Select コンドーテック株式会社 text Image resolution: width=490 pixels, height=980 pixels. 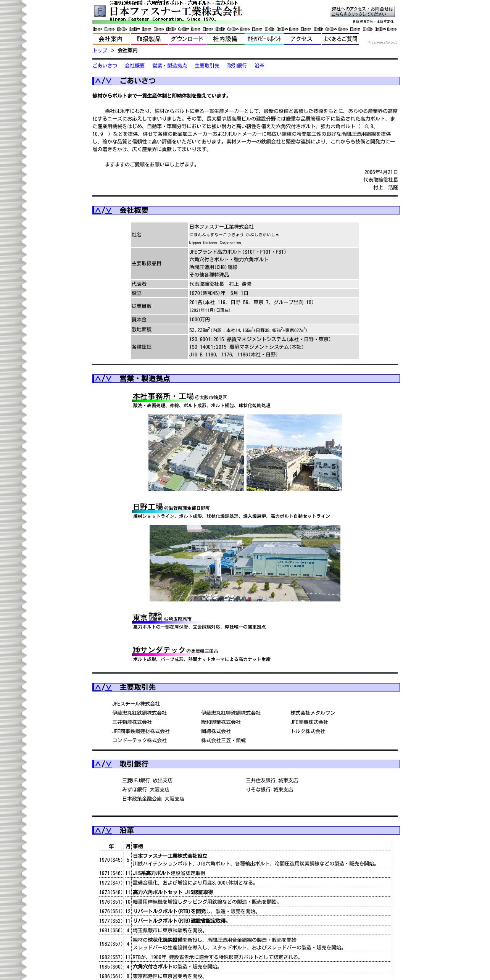point(139,740)
